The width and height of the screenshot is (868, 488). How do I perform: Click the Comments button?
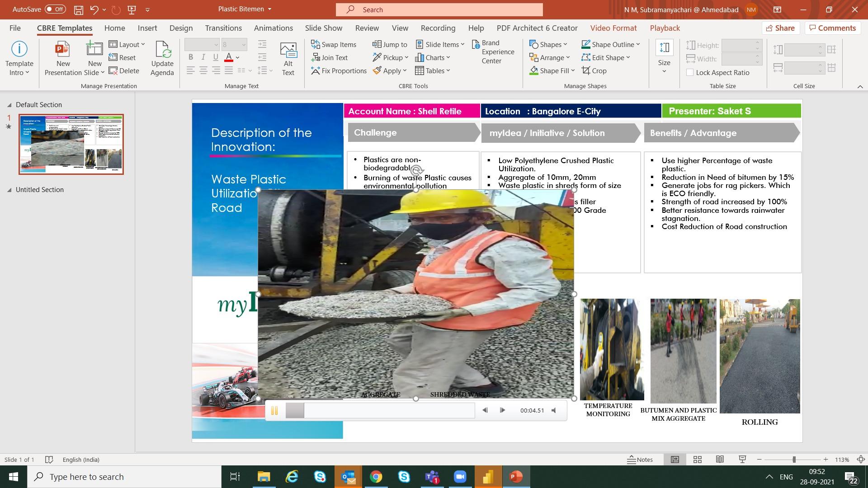832,28
